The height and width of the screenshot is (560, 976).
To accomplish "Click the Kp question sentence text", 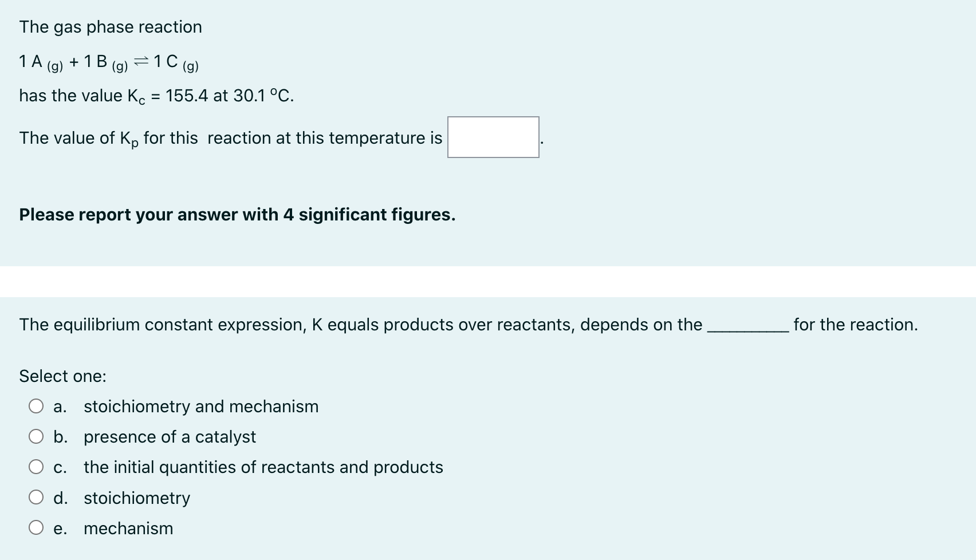I will [x=229, y=137].
